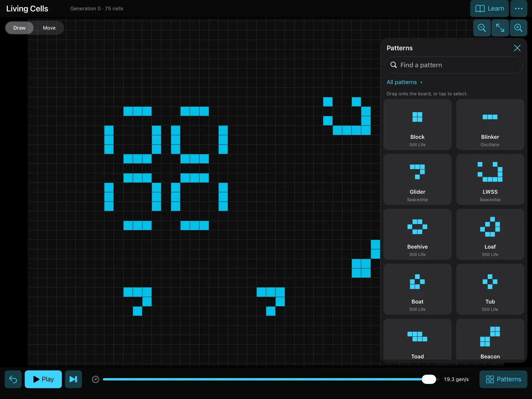532x399 pixels.
Task: Pick the Loaf still life pattern
Action: pyautogui.click(x=490, y=234)
